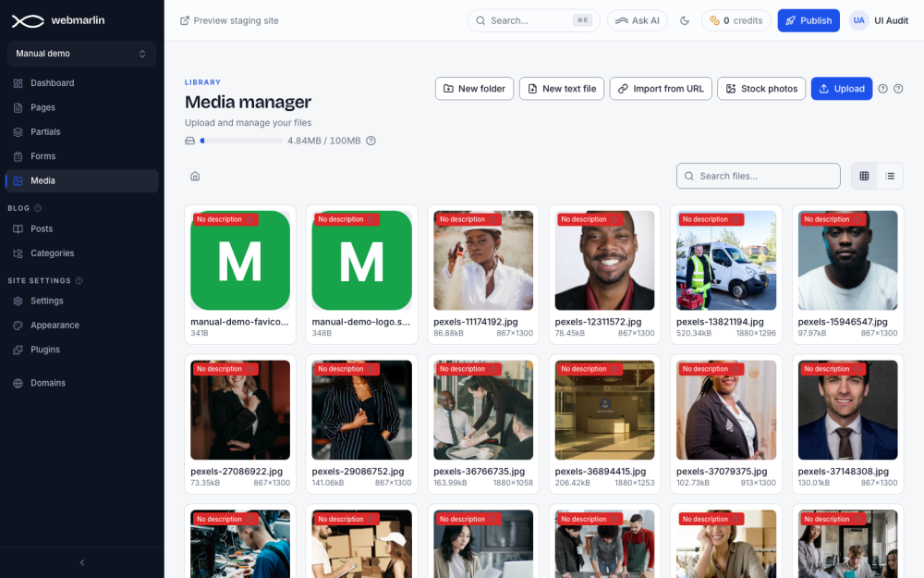Select pexels-29086752.jpg image
Screen dimensions: 924x578
362,410
